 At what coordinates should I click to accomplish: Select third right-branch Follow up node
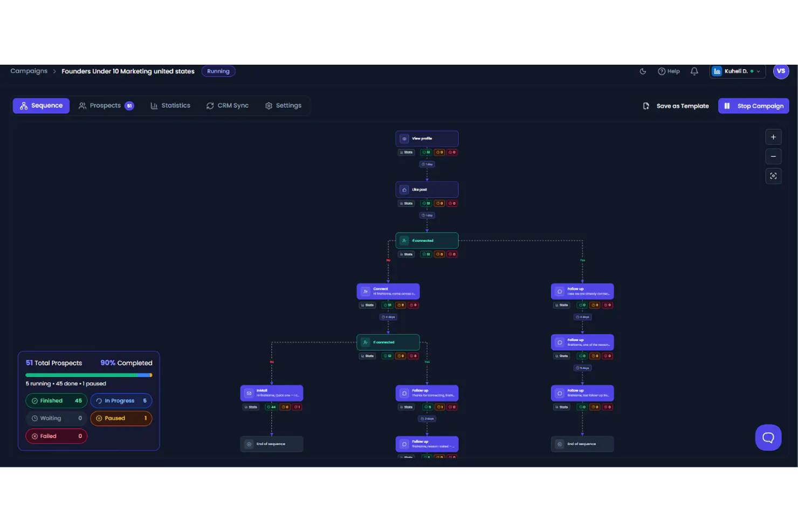[x=582, y=393]
